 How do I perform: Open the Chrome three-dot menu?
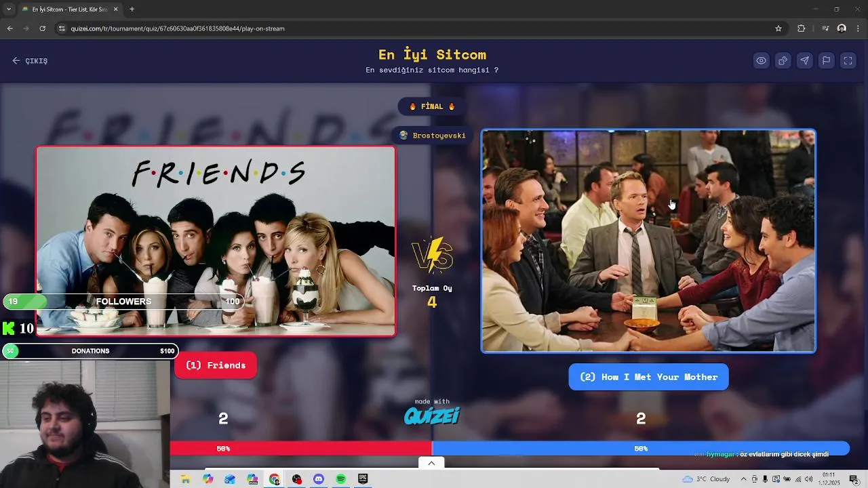[858, 28]
